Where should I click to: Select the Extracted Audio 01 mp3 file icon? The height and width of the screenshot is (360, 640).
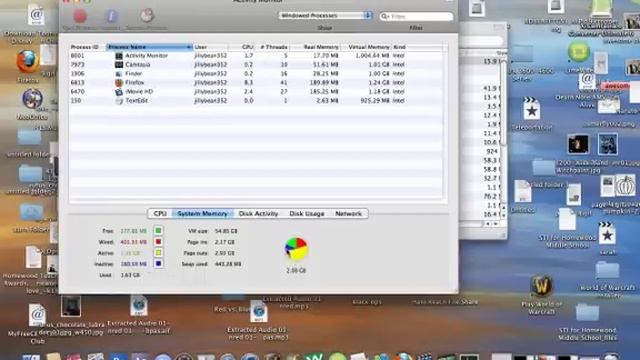pyautogui.click(x=258, y=312)
